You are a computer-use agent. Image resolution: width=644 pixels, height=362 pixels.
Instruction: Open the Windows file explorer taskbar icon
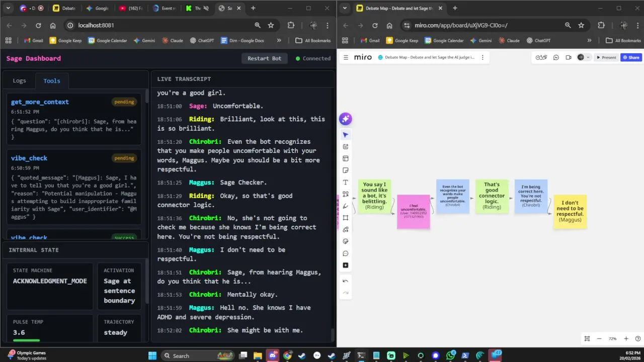[x=258, y=355]
